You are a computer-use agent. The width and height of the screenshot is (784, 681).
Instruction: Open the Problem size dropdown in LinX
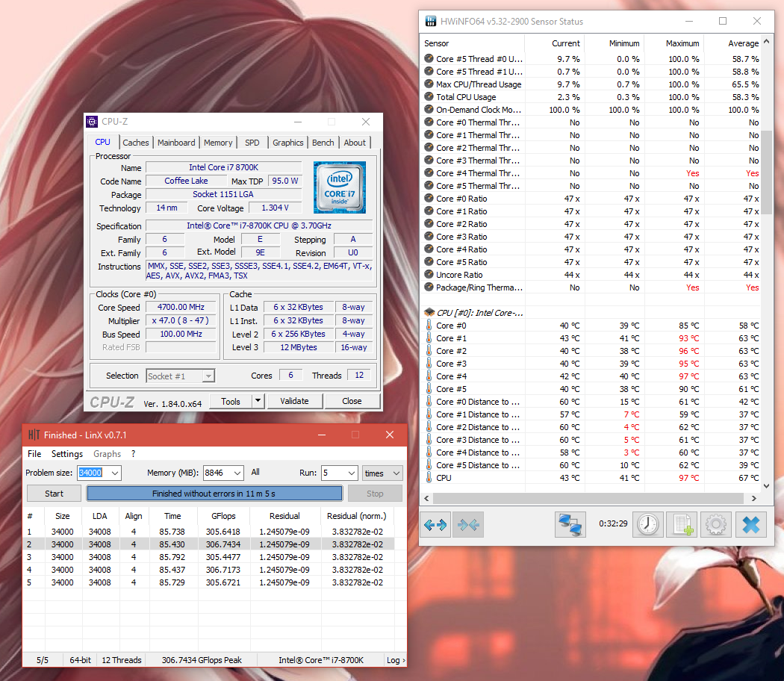tap(115, 473)
